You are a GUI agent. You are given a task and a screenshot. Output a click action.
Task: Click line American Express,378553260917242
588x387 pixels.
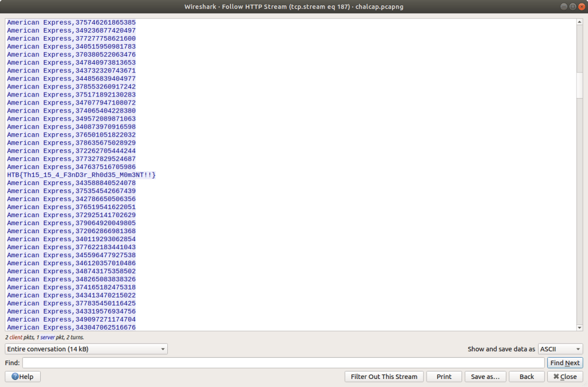coord(71,87)
